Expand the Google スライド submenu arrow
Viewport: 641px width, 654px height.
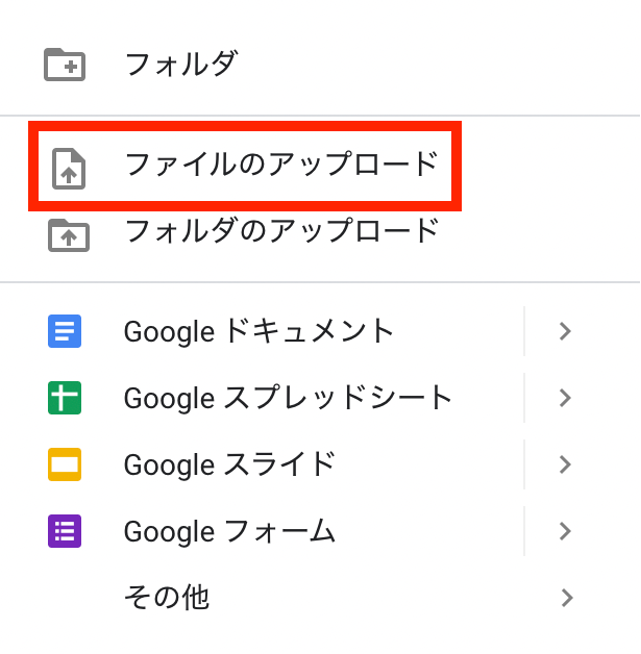coord(565,465)
